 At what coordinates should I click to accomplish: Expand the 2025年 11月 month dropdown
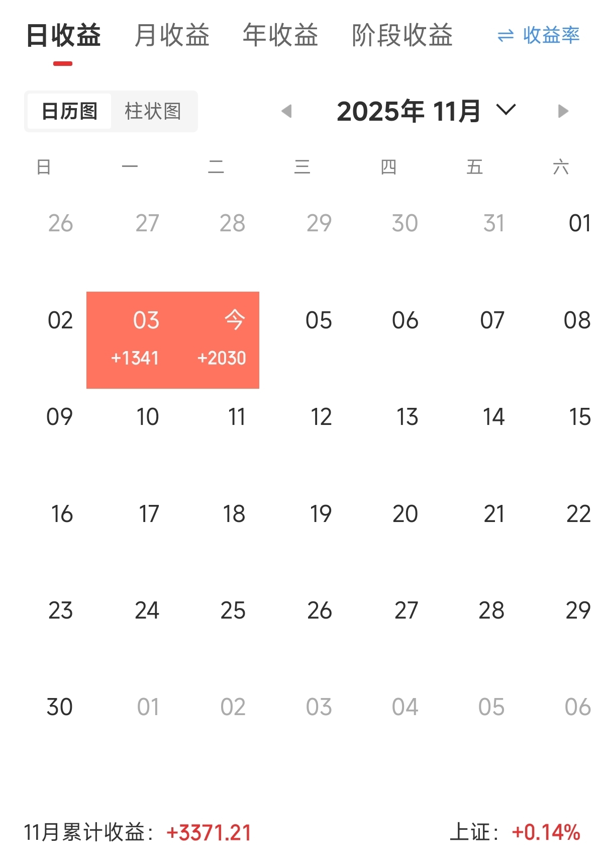(x=506, y=110)
